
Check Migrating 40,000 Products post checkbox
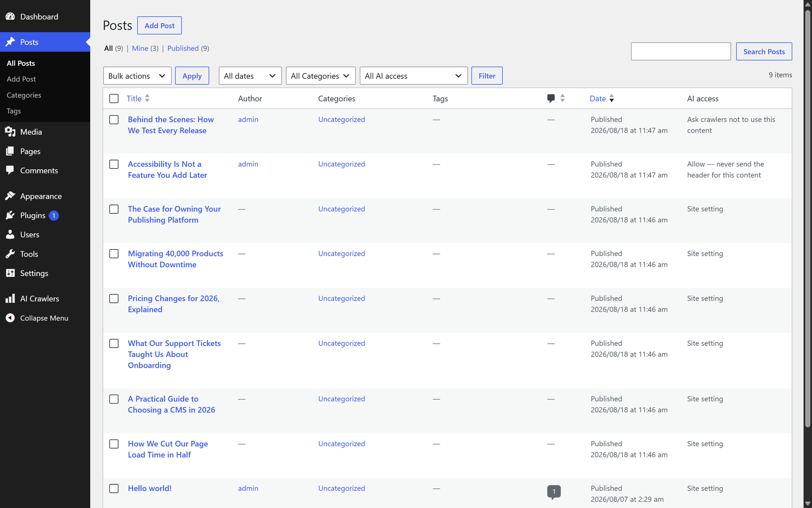114,254
